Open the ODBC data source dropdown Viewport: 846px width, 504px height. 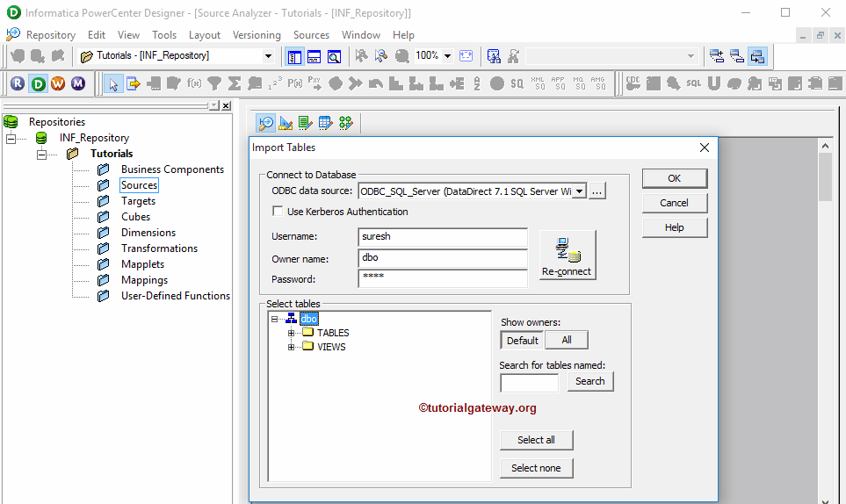(578, 191)
